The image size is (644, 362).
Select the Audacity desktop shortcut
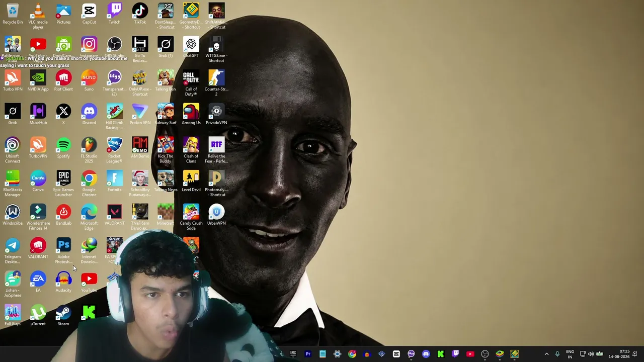63,282
